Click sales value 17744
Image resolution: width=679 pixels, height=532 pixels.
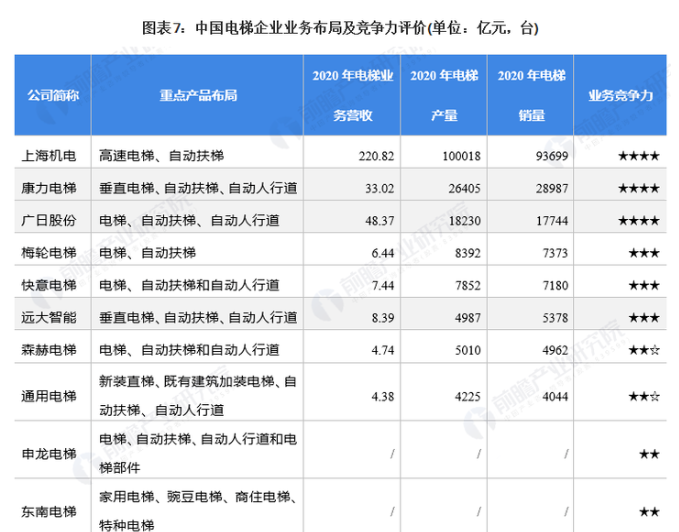pos(552,221)
